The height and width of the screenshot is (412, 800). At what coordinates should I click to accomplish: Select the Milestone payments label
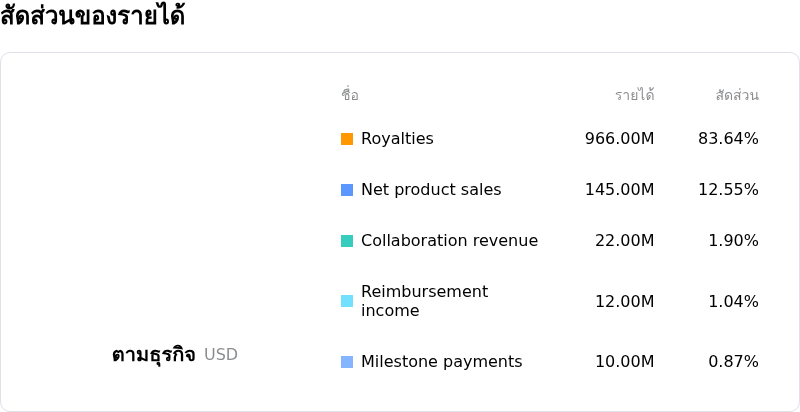point(442,362)
